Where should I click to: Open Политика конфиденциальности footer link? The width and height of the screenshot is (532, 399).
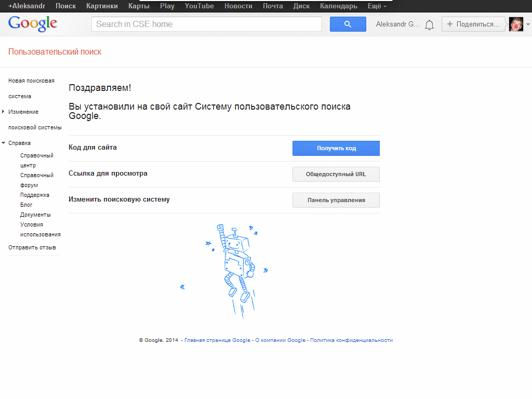[352, 340]
